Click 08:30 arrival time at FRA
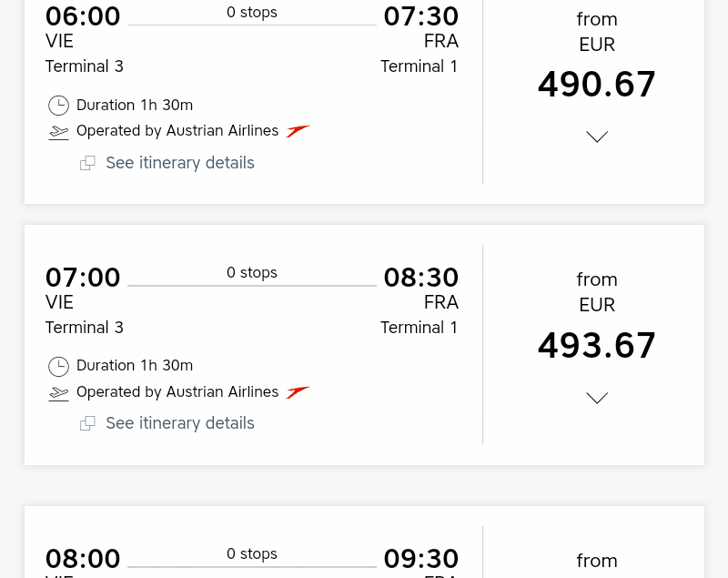 (421, 278)
